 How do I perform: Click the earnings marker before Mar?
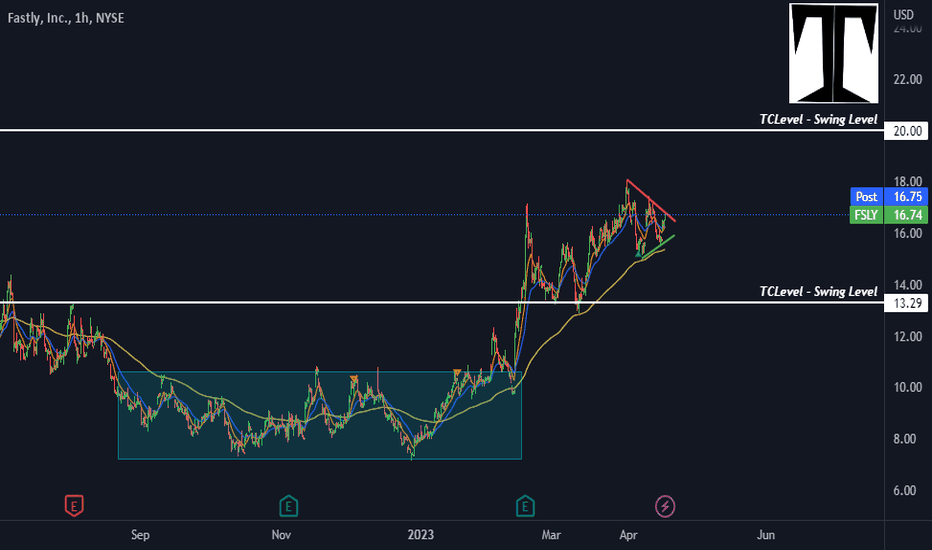[x=525, y=506]
